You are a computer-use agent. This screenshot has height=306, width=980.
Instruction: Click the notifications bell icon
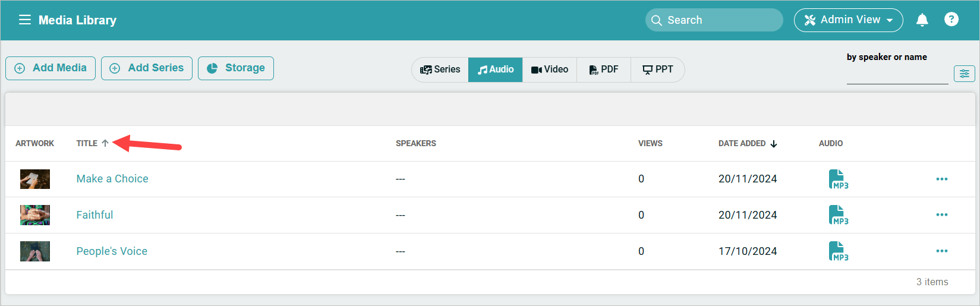(x=922, y=20)
